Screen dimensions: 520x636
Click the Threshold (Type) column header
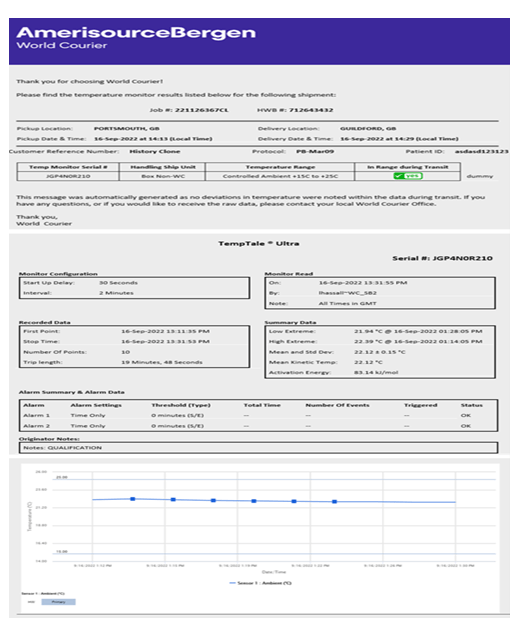pyautogui.click(x=181, y=405)
